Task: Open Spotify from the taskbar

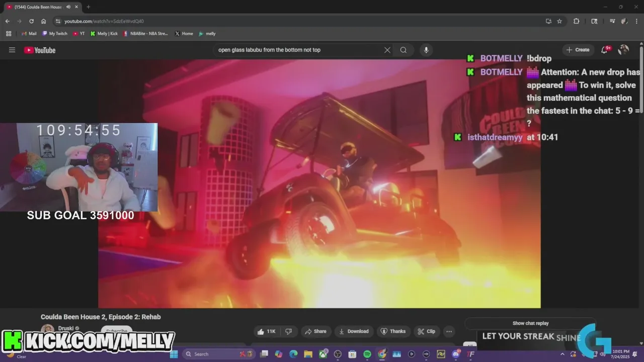Action: [367, 354]
